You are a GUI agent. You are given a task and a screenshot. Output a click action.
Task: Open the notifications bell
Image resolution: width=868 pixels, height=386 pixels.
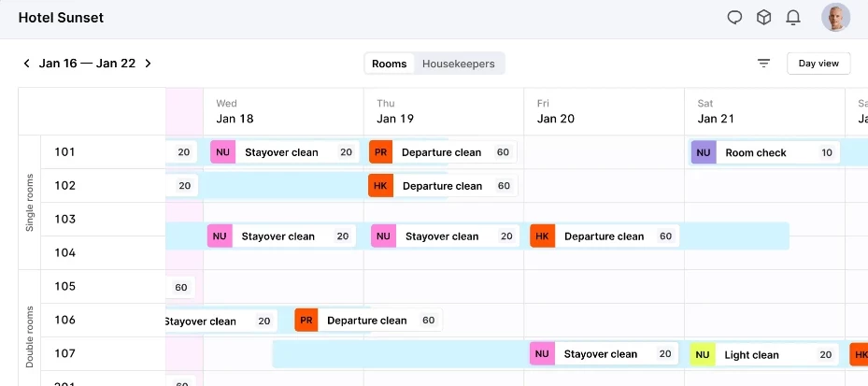[793, 17]
